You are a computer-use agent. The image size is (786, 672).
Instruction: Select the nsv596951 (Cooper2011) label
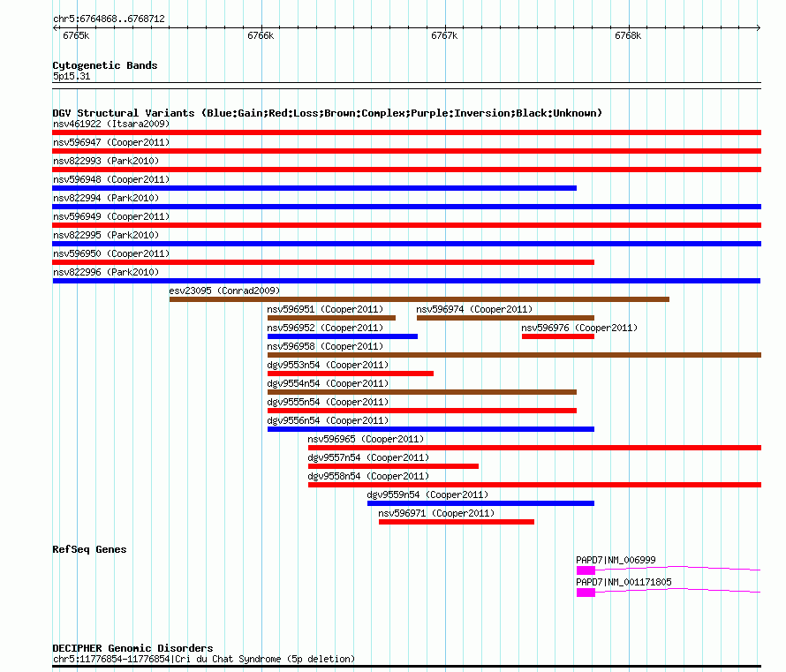point(325,309)
